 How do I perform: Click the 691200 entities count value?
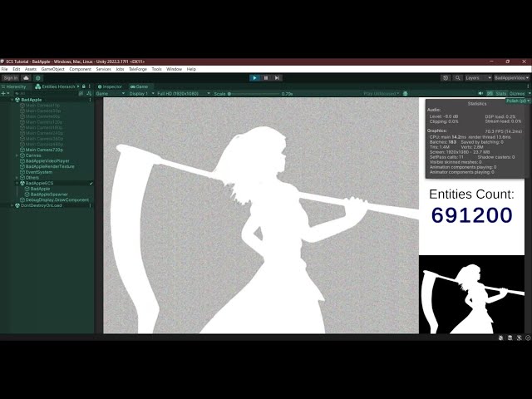click(471, 215)
